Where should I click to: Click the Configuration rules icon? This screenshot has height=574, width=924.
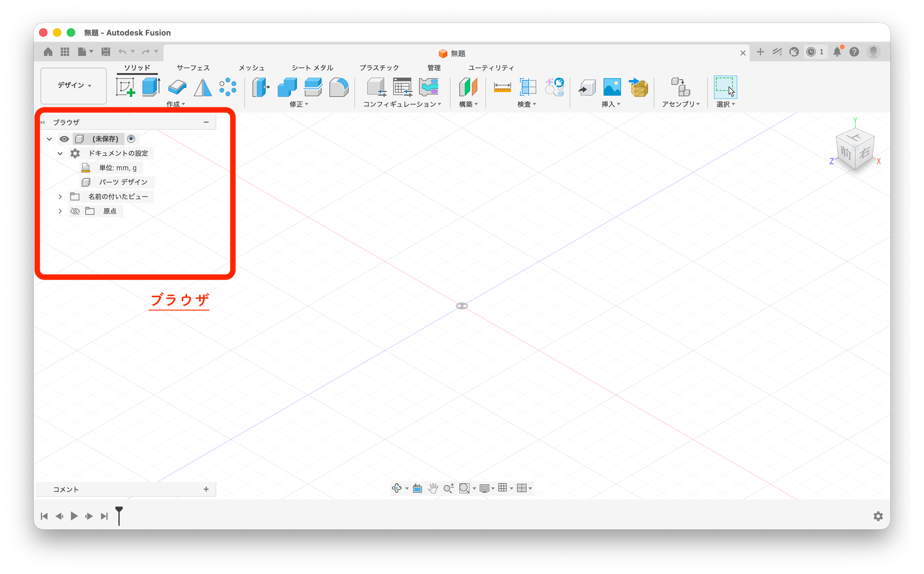(429, 87)
